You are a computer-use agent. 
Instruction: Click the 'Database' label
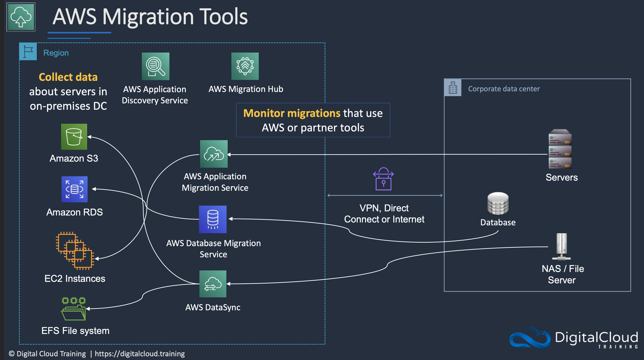point(498,222)
